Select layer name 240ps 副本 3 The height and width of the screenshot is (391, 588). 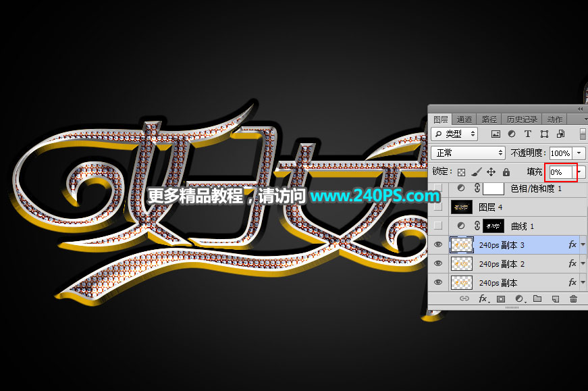pyautogui.click(x=502, y=245)
